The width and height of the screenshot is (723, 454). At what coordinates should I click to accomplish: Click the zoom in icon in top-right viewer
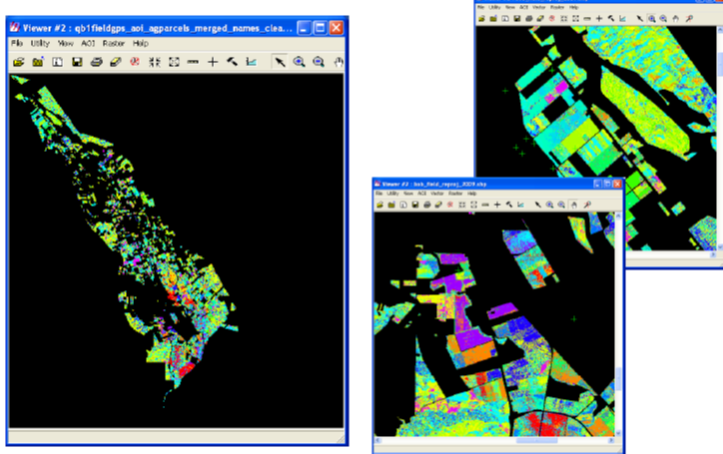651,19
